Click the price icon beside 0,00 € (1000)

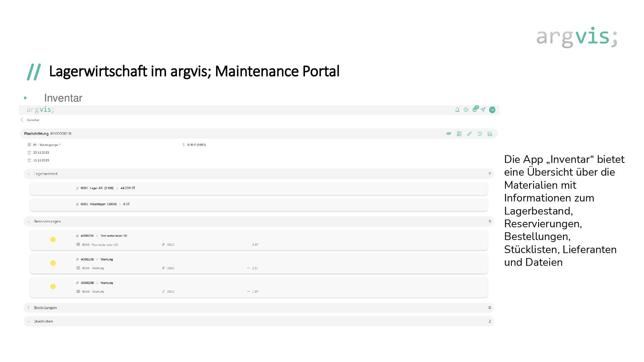pyautogui.click(x=183, y=145)
